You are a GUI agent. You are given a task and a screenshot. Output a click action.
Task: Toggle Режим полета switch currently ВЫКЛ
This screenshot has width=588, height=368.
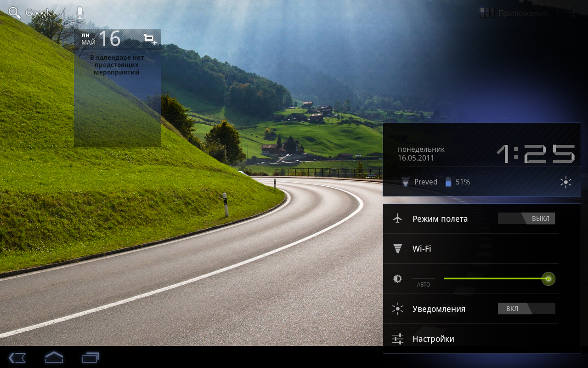click(526, 218)
